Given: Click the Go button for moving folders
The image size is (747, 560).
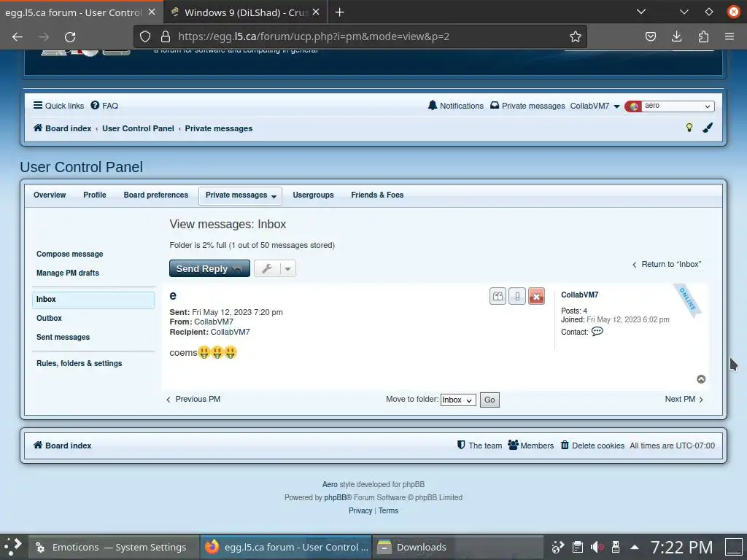Looking at the screenshot, I should 489,400.
